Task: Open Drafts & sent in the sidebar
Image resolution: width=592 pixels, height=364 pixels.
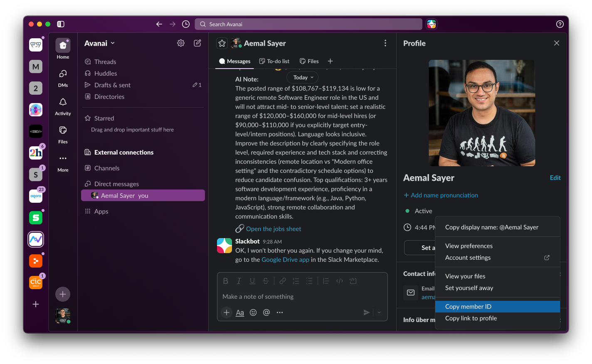Action: coord(143,85)
